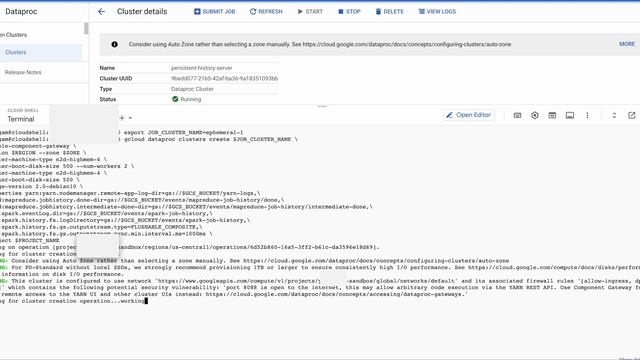Click the Dataproc title
640x360 pixels.
pos(21,11)
